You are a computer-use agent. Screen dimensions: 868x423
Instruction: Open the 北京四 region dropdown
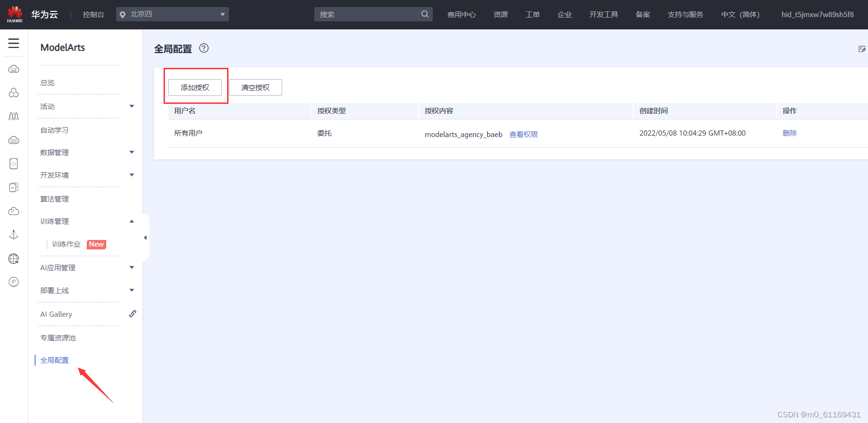point(172,14)
